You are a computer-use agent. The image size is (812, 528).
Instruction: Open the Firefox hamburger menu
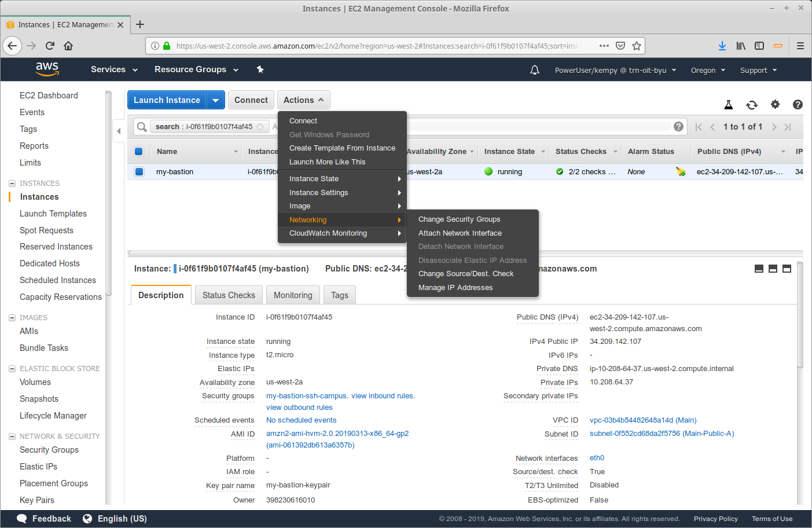click(x=800, y=46)
